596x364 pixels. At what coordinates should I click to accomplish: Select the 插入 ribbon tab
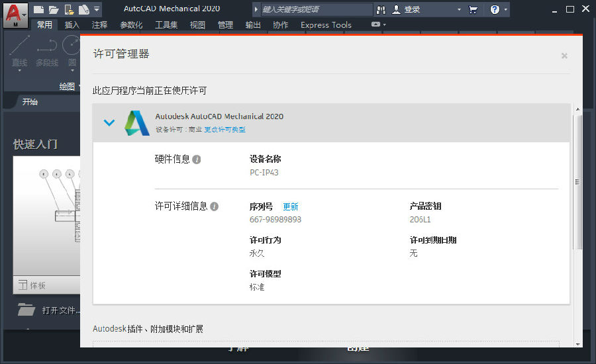coord(72,25)
